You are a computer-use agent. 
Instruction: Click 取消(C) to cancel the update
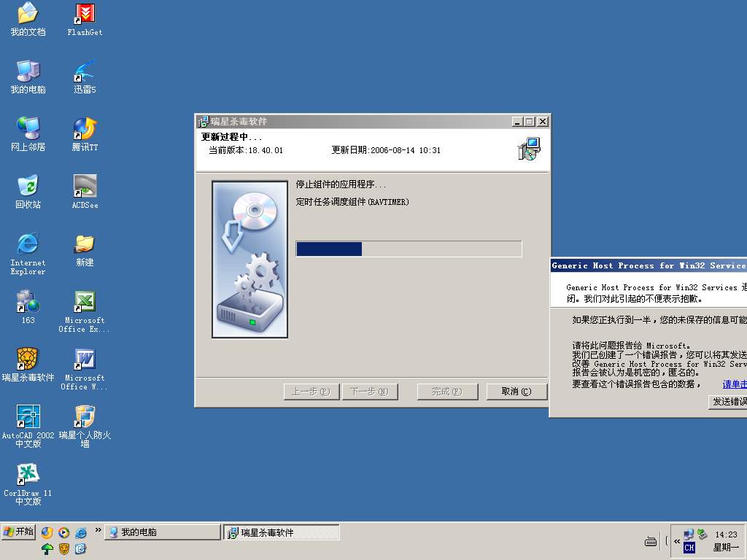[x=516, y=392]
